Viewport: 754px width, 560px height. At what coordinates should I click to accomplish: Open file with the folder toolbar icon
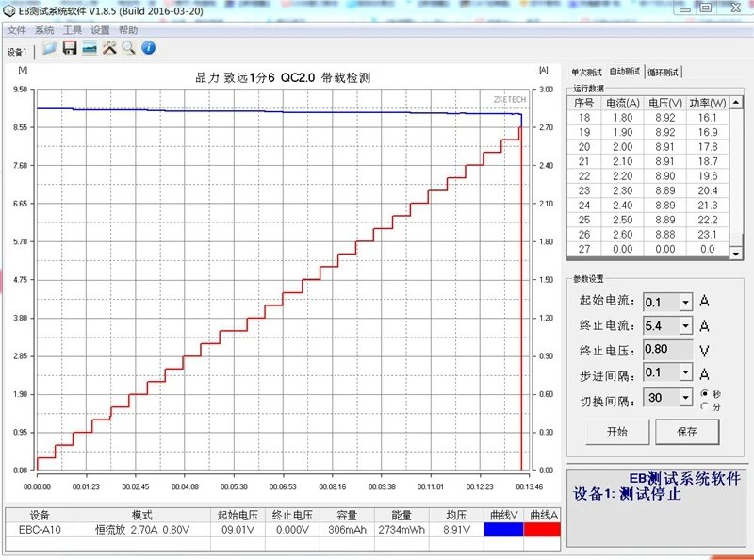point(50,48)
